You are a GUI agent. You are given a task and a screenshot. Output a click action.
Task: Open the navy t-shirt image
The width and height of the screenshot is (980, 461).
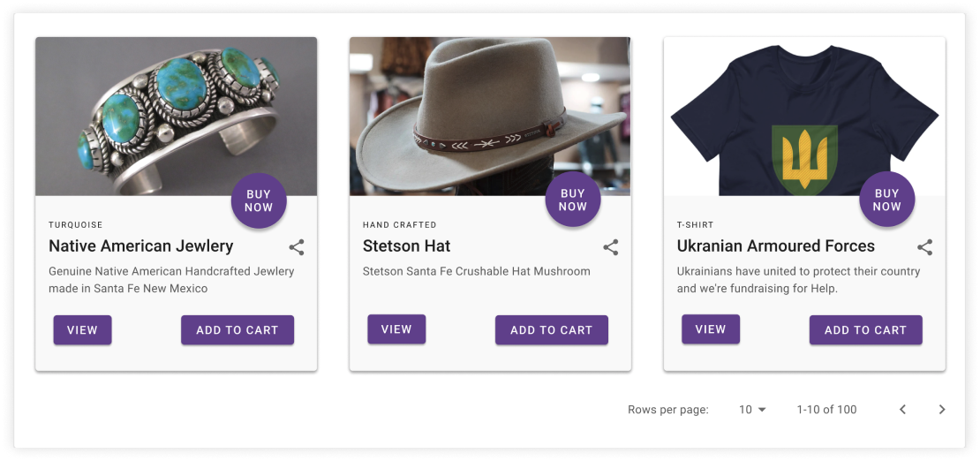804,117
